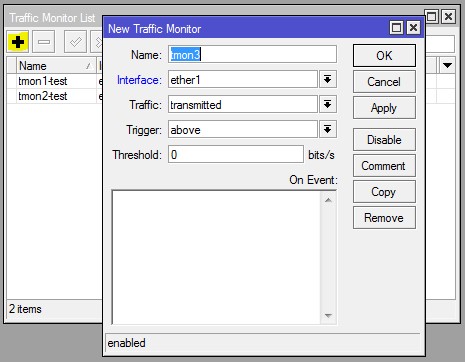Close the New Traffic Monitor dialog
This screenshot has width=465, height=362.
(413, 27)
